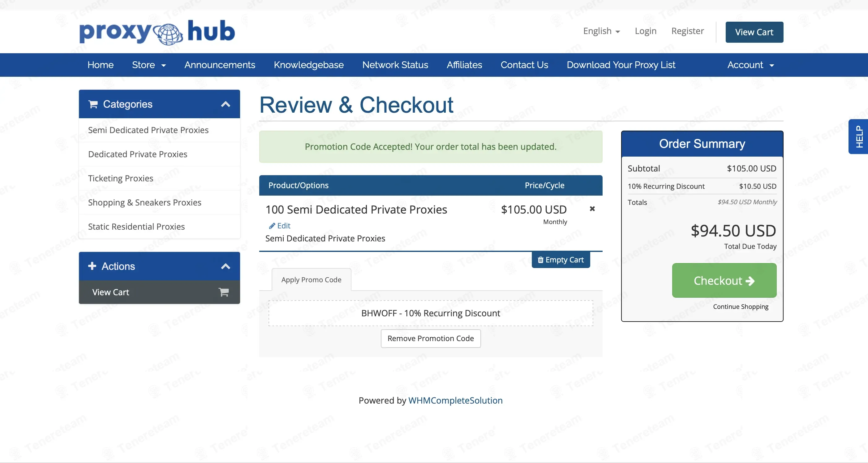Viewport: 868px width, 463px height.
Task: Open WHMCompleteSolution link
Action: [455, 400]
